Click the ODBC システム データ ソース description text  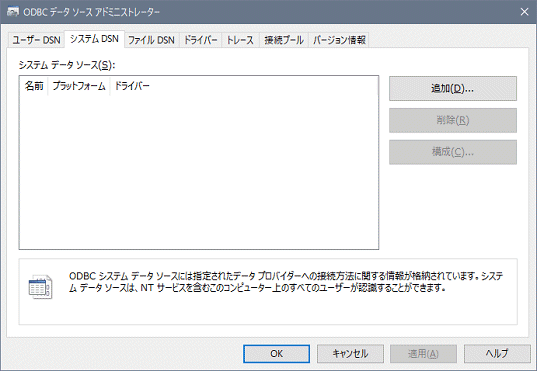click(x=286, y=282)
